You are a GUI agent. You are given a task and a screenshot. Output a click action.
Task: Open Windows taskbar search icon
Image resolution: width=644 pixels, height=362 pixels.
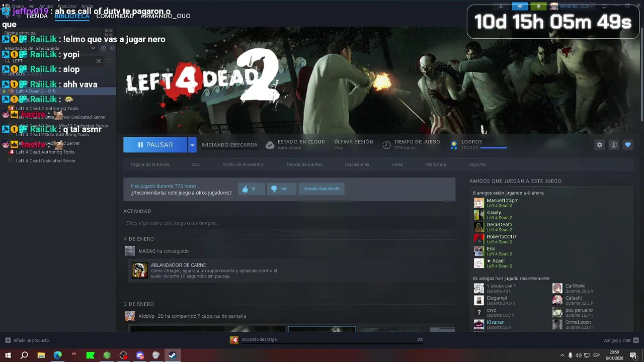(24, 355)
